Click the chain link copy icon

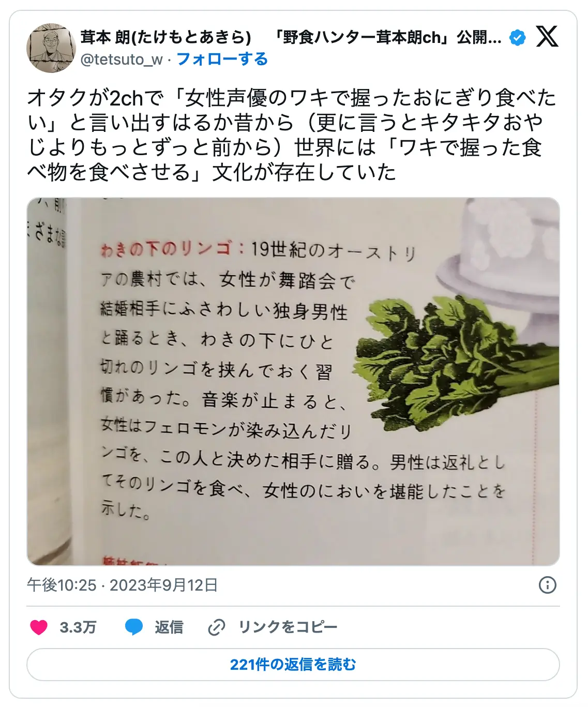(216, 627)
